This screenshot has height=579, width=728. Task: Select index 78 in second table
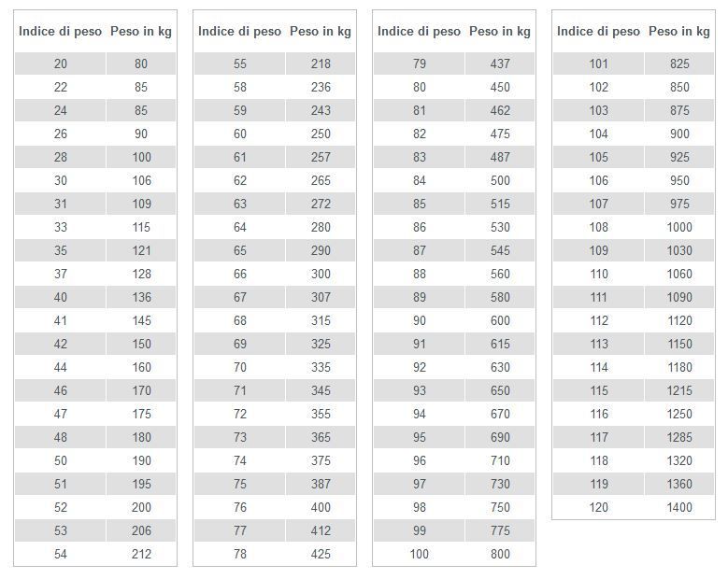(239, 554)
